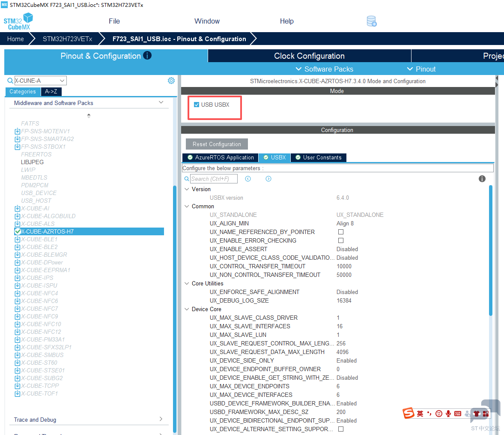Screen dimensions: 504x435
Task: Click Reset Configuration button
Action: click(x=217, y=144)
